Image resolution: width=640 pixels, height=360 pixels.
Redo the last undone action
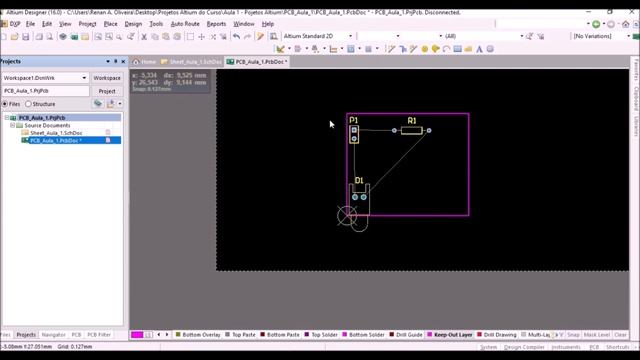(x=247, y=37)
